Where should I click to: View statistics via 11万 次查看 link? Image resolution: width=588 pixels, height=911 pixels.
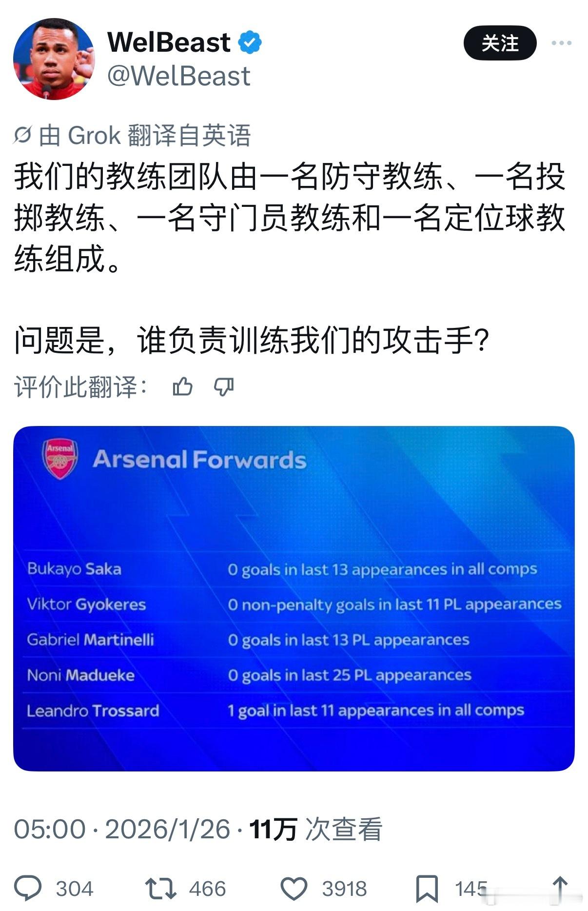click(317, 825)
